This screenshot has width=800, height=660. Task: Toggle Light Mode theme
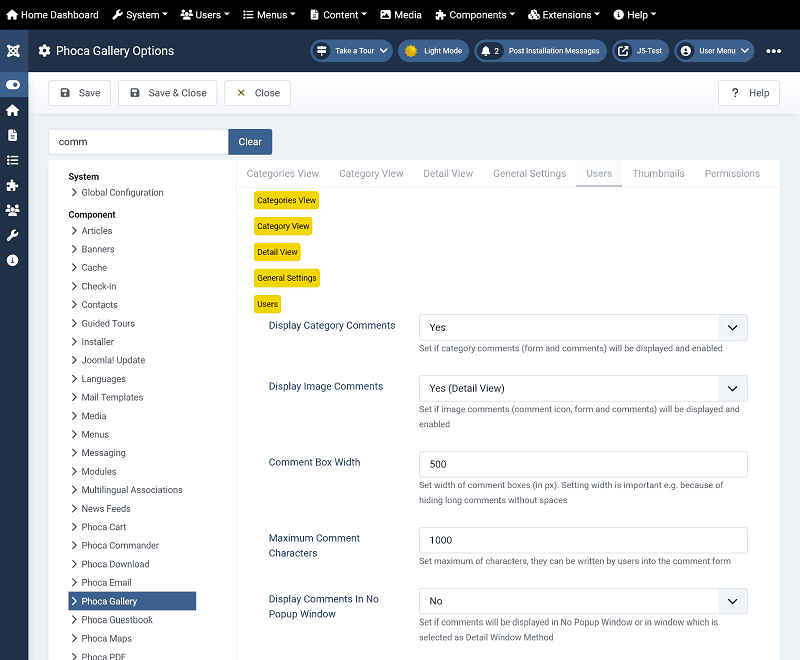(x=433, y=51)
